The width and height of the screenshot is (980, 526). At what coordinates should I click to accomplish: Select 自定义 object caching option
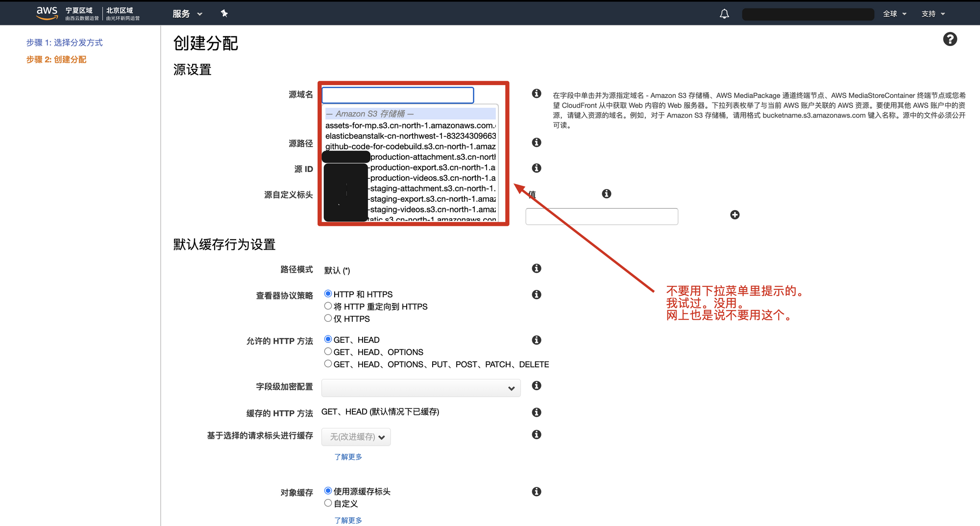click(328, 503)
